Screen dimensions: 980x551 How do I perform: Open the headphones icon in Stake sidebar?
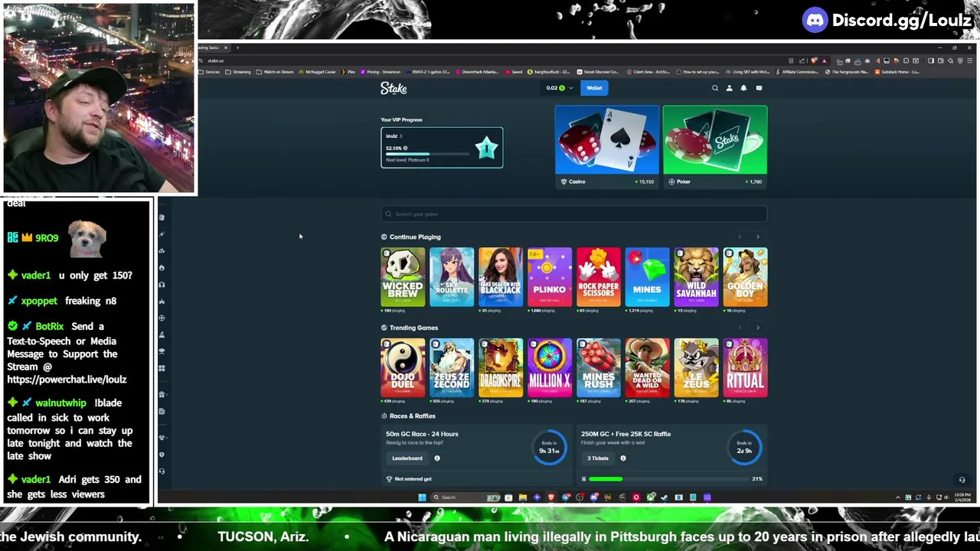(162, 285)
